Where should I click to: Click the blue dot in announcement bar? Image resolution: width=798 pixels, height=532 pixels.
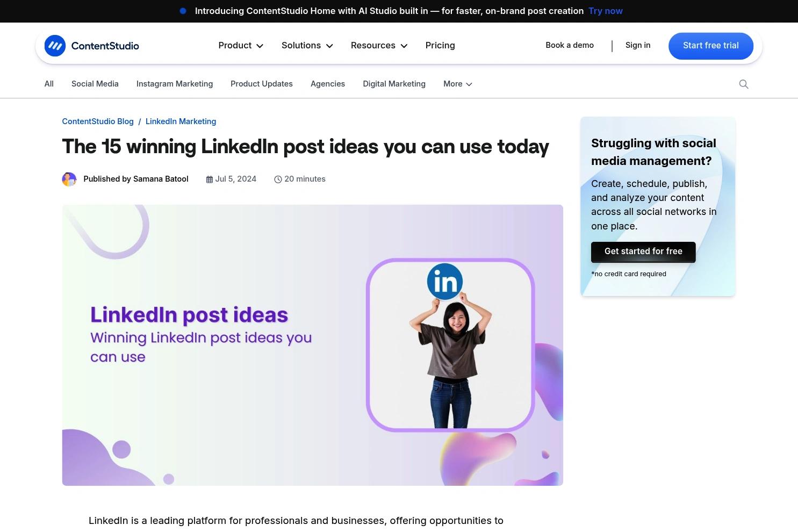coord(183,11)
